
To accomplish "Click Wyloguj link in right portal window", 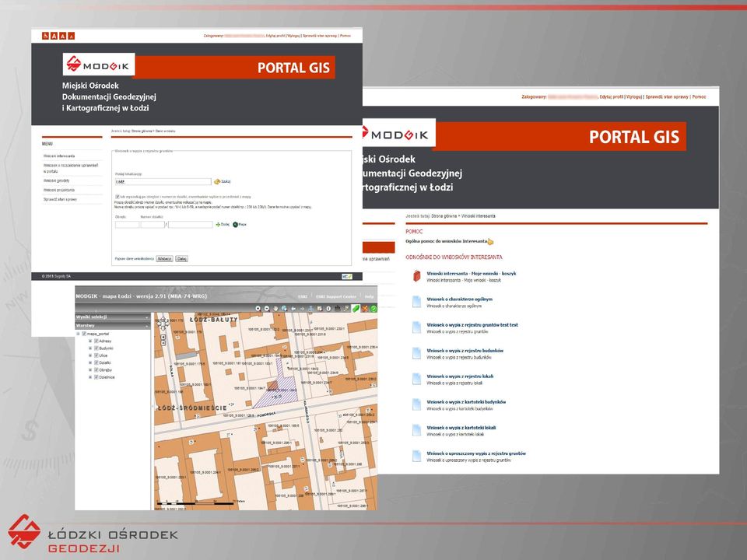I will point(634,96).
